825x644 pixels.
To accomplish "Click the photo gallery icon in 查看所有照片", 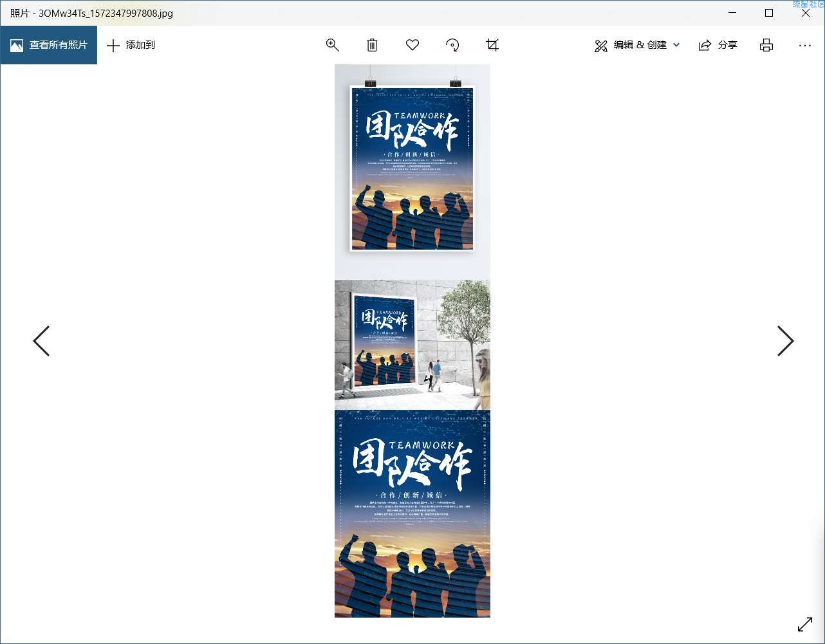I will 17,46.
